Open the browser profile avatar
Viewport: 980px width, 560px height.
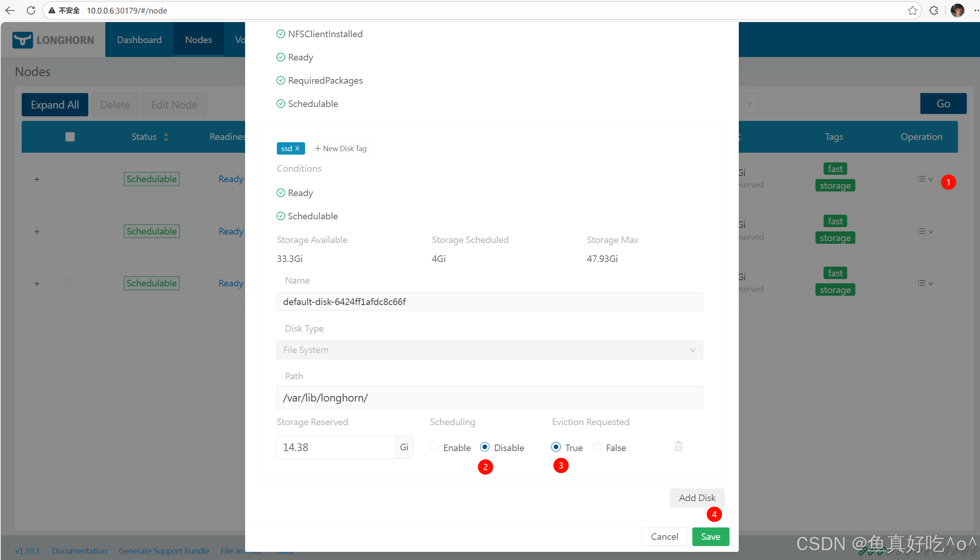(x=957, y=10)
